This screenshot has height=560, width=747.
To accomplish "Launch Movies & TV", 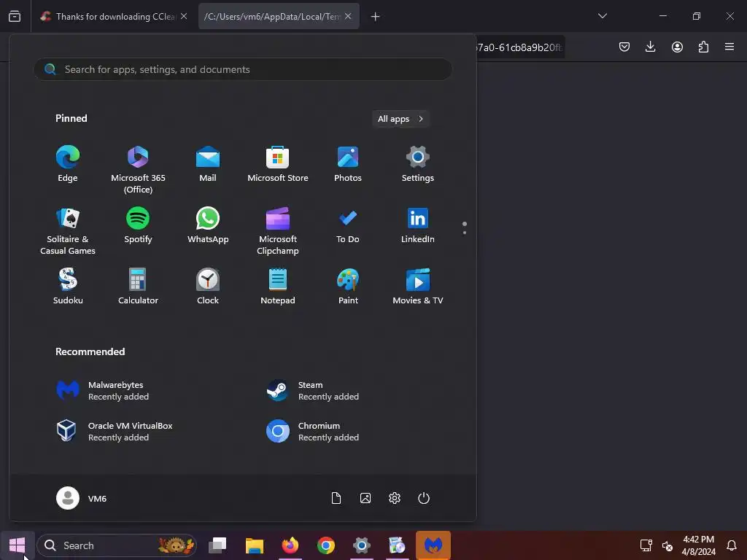I will coord(418,287).
